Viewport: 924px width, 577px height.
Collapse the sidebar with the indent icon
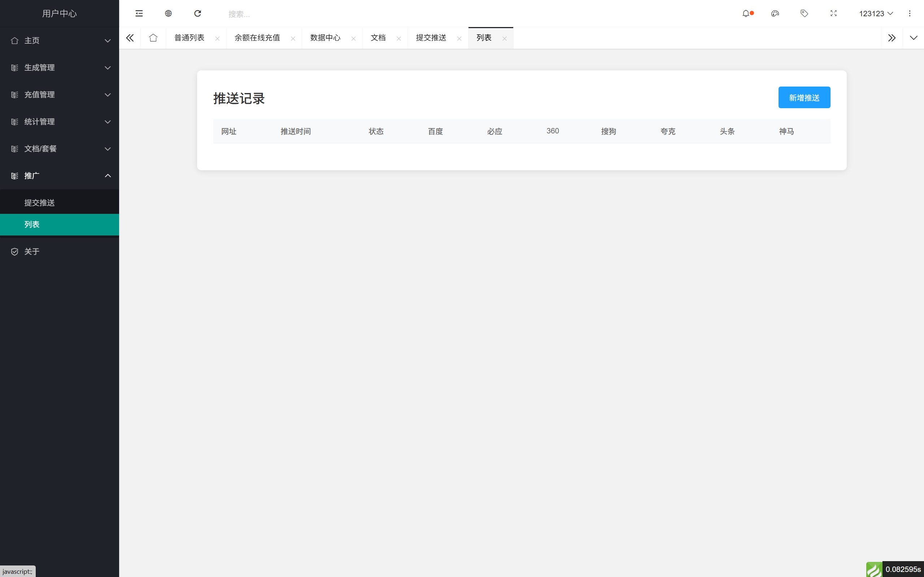click(139, 13)
